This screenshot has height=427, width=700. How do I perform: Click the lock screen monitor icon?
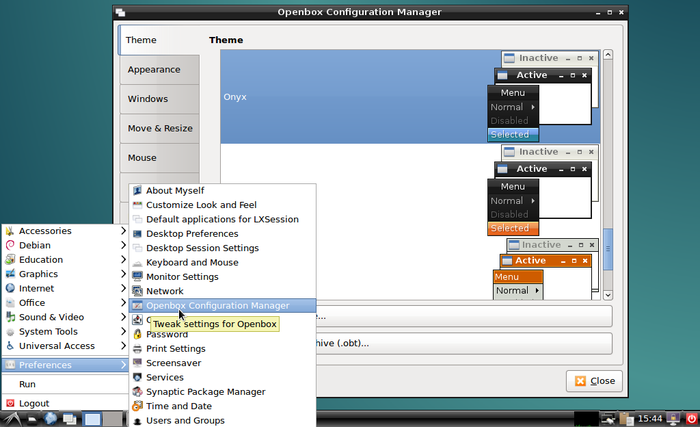tap(673, 419)
